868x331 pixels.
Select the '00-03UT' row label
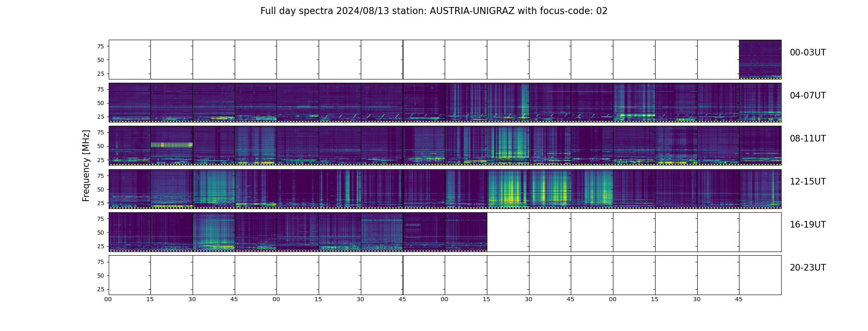pyautogui.click(x=808, y=53)
